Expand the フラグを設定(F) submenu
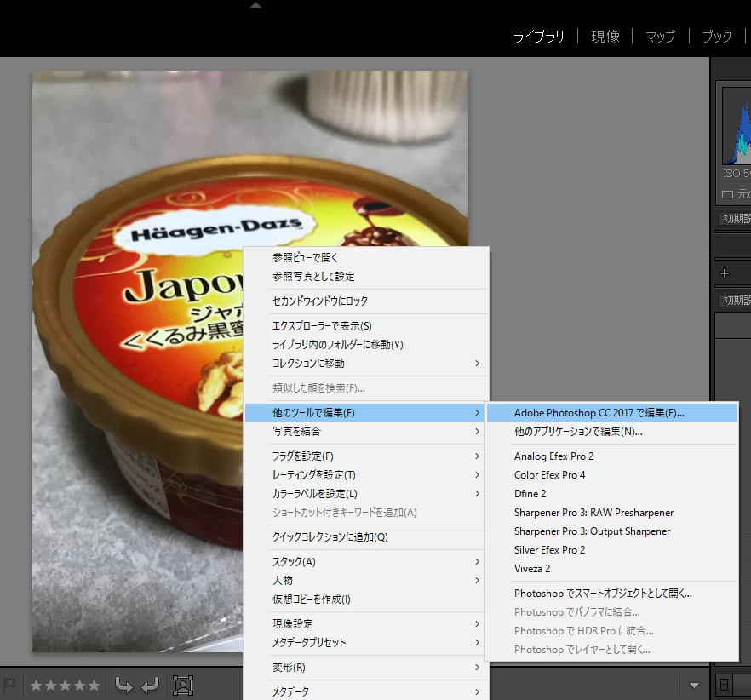 pos(366,456)
